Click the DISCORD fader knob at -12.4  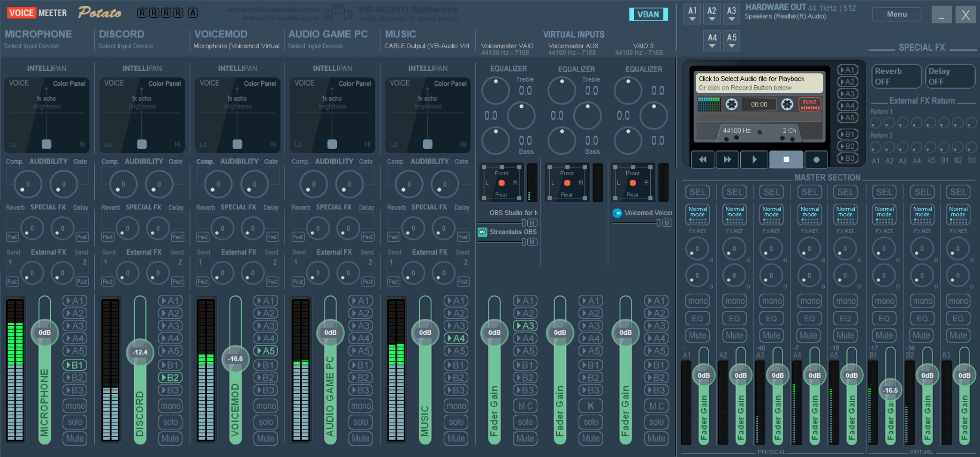140,352
